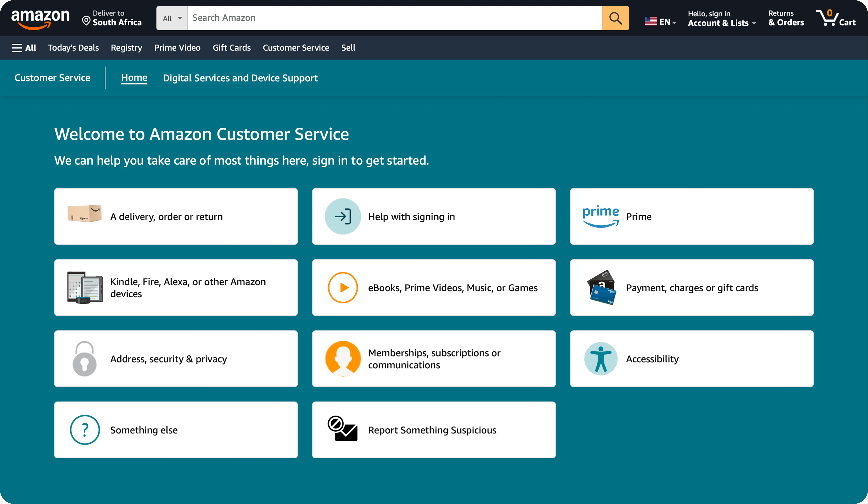Click the orange search magnifier button

[615, 18]
